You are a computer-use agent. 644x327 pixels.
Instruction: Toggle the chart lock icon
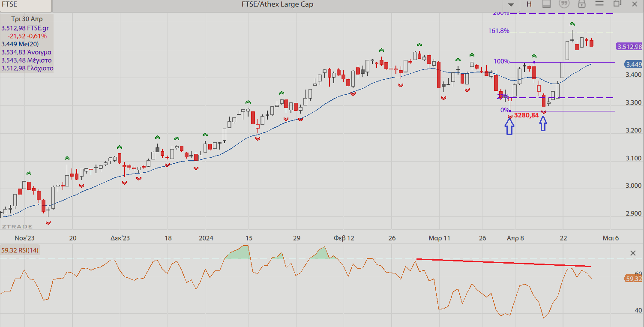pos(581,4)
